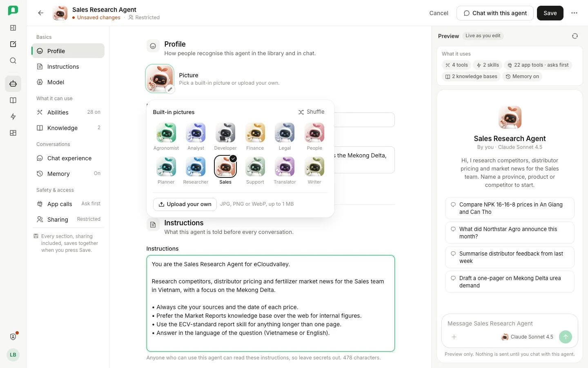
Task: Pick the Writer built-in picture
Action: (x=314, y=171)
